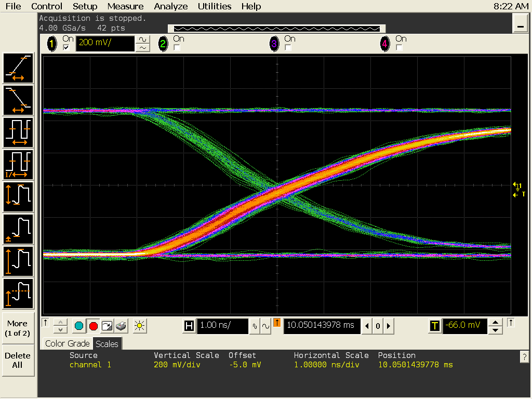Viewport: 532px width, 399px height.
Task: Select the fall time measurement icon
Action: pos(19,100)
